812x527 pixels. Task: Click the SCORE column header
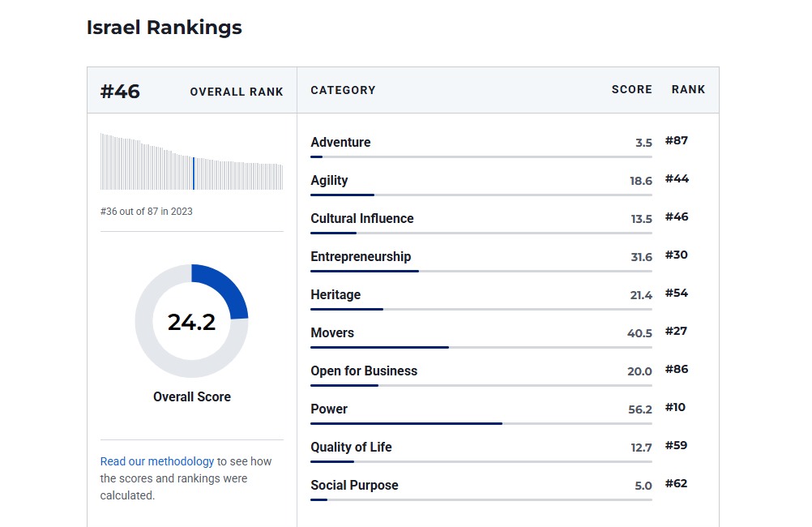pyautogui.click(x=631, y=90)
